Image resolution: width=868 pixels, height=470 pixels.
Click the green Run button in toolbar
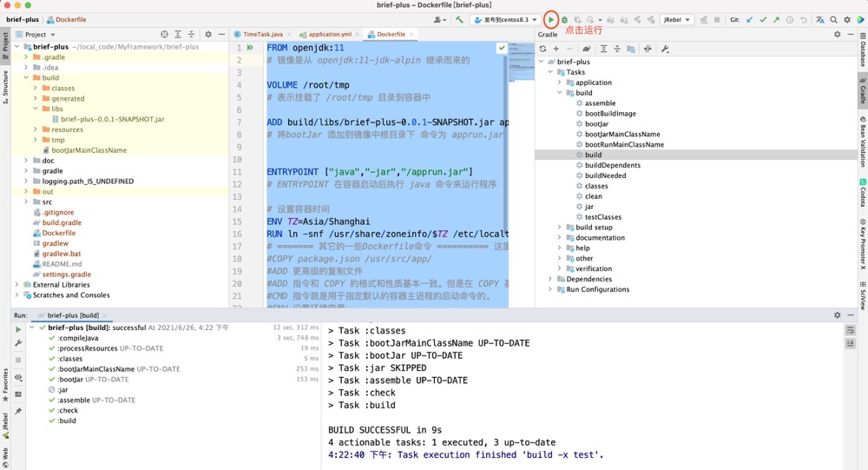coord(550,19)
